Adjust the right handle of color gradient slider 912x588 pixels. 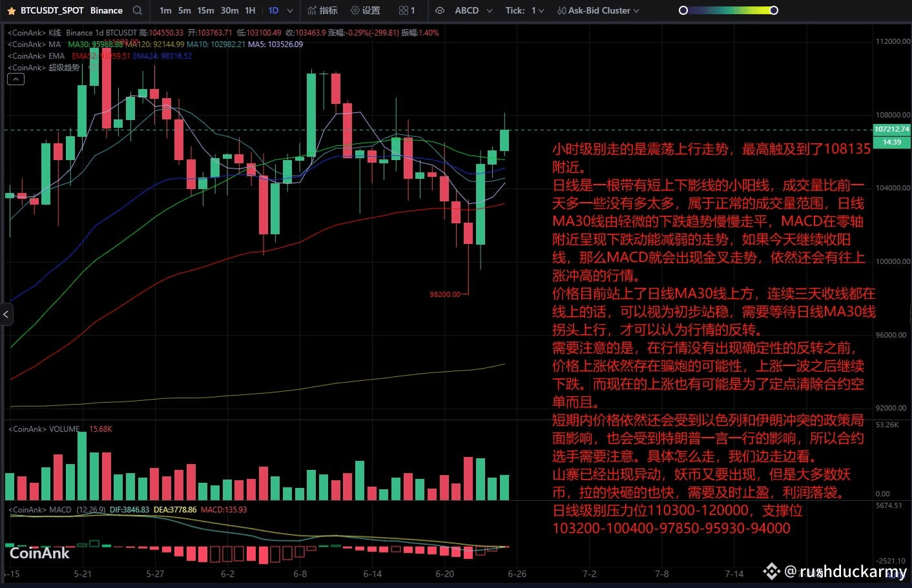point(774,10)
